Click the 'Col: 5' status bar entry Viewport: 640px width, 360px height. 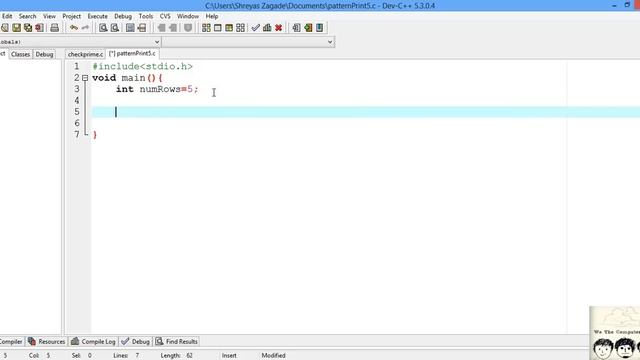pyautogui.click(x=39, y=356)
